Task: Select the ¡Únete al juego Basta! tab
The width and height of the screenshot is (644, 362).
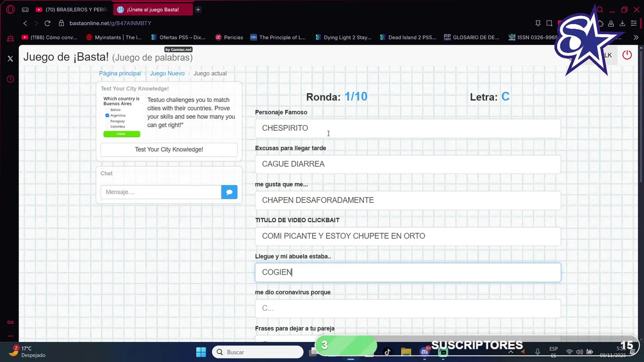Action: [x=152, y=10]
